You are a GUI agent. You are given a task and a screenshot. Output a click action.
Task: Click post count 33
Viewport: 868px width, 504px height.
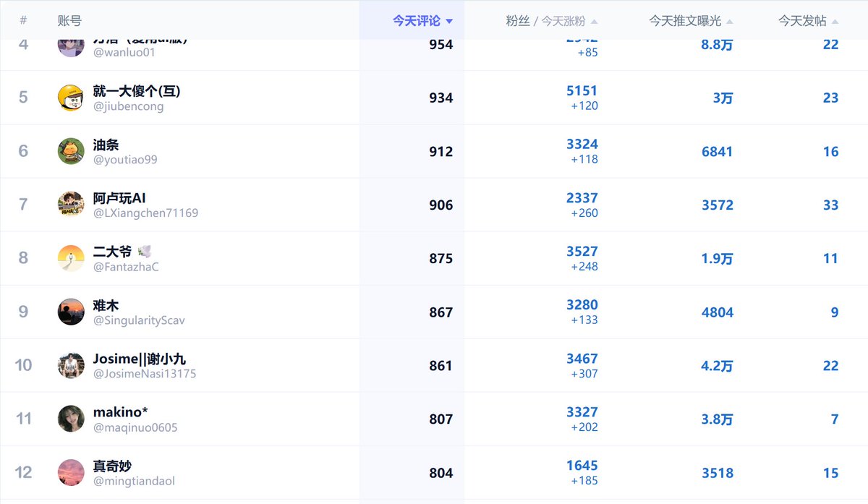(x=830, y=205)
